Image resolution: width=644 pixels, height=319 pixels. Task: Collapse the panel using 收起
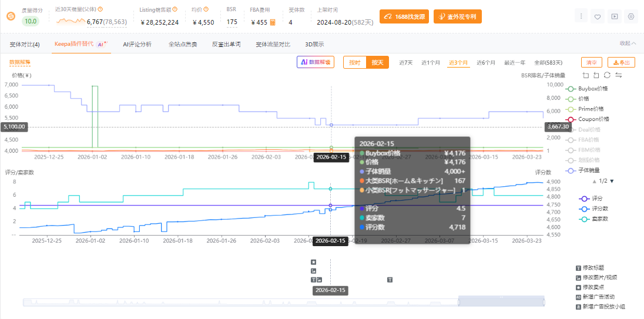(628, 43)
